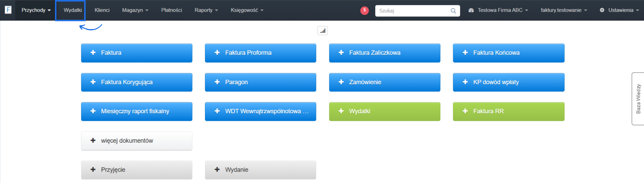Go to the Wydatki menu item
This screenshot has width=644, height=183.
click(72, 10)
